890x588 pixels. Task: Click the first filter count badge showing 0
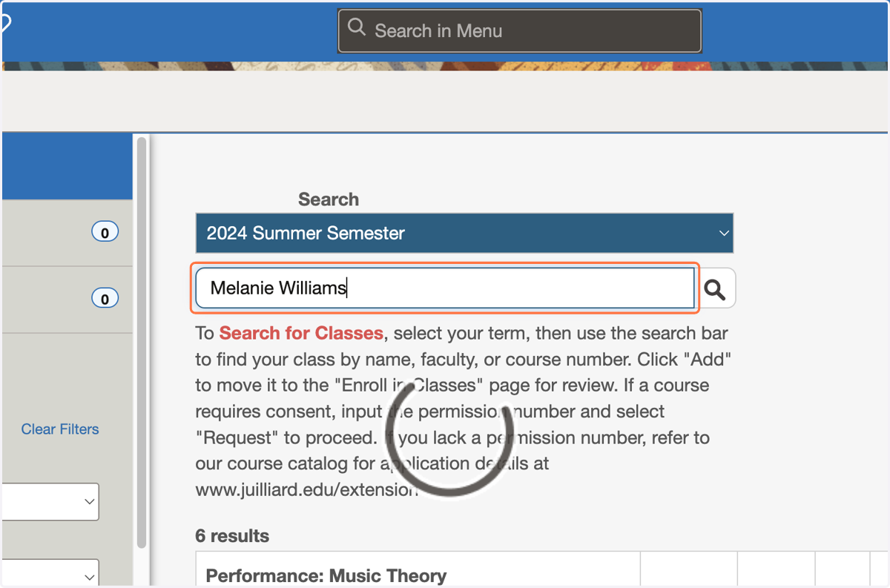[x=105, y=233]
